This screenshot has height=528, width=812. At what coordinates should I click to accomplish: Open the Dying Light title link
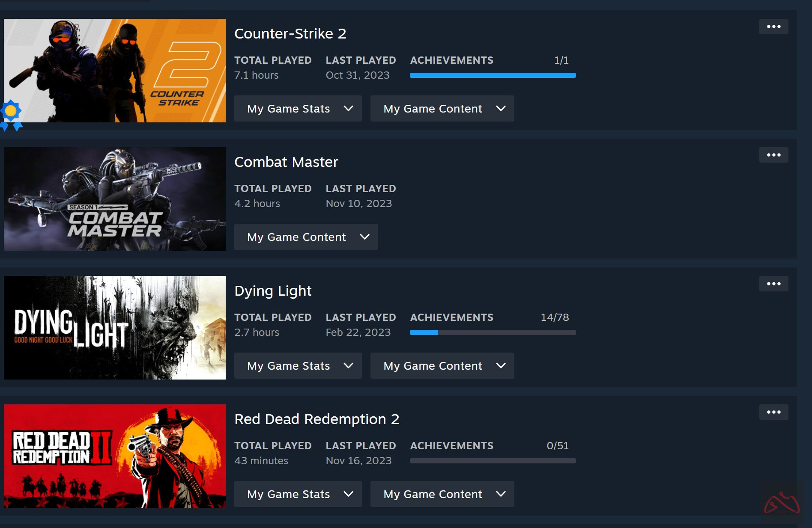[x=273, y=291]
